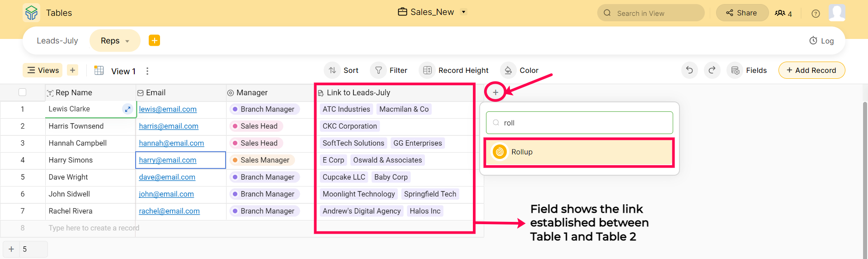Add new field with circled plus icon
The width and height of the screenshot is (868, 259).
click(x=495, y=92)
